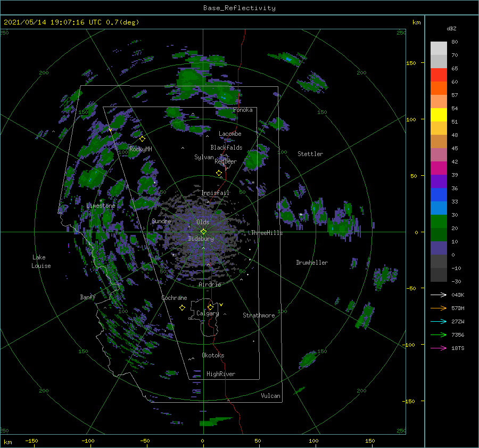Click the yellow v marker right of Calgary diamond
Screen dimensions: 479x448
coord(221,305)
